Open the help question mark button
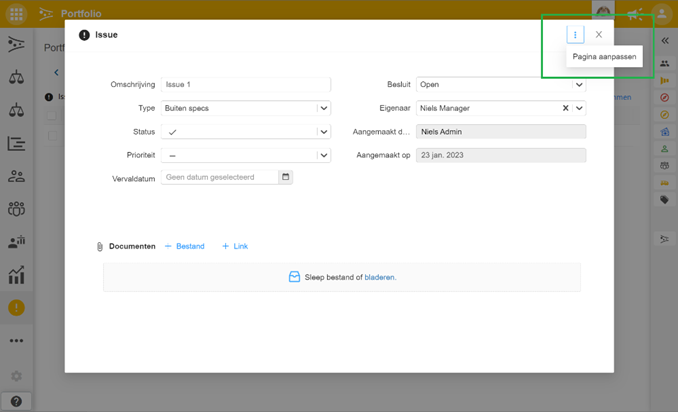Image resolution: width=678 pixels, height=412 pixels. [16, 402]
